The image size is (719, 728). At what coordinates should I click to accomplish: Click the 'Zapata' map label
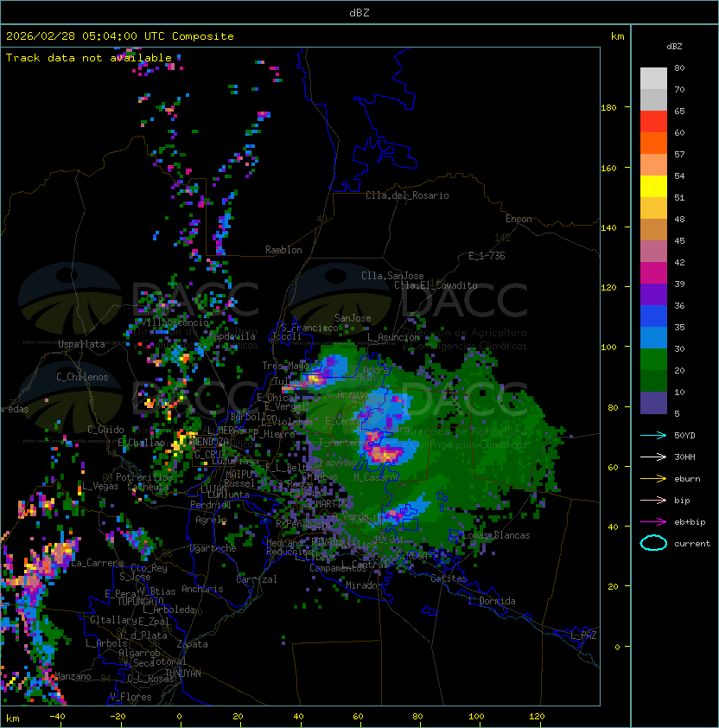tap(192, 644)
